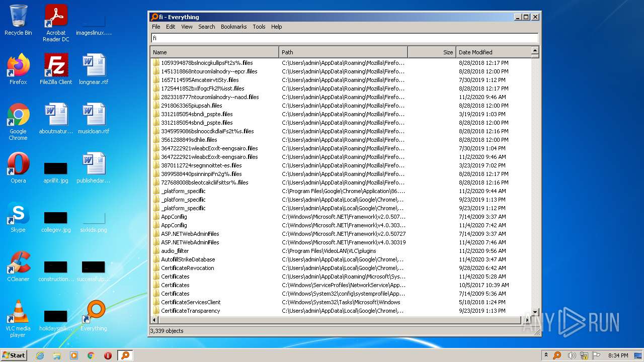Viewport: 644px width, 362px height.
Task: Click the Everything taskbar button
Action: (x=125, y=355)
